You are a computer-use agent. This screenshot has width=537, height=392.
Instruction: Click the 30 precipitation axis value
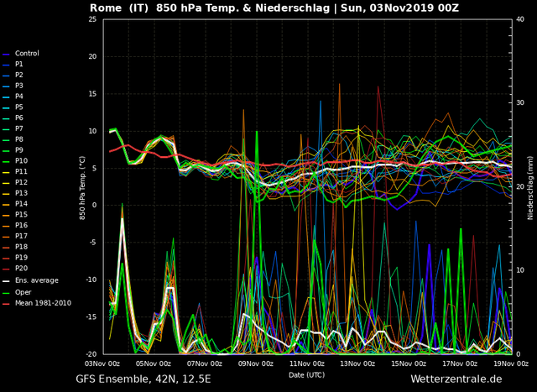tap(520, 103)
